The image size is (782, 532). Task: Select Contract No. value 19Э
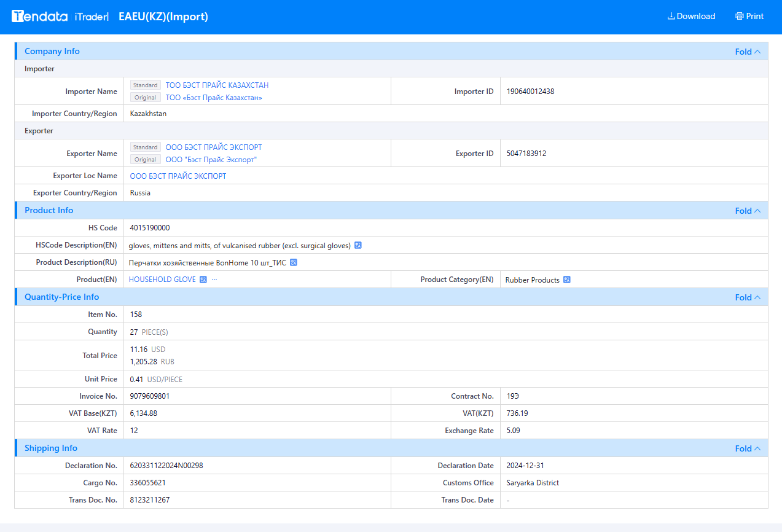[513, 396]
